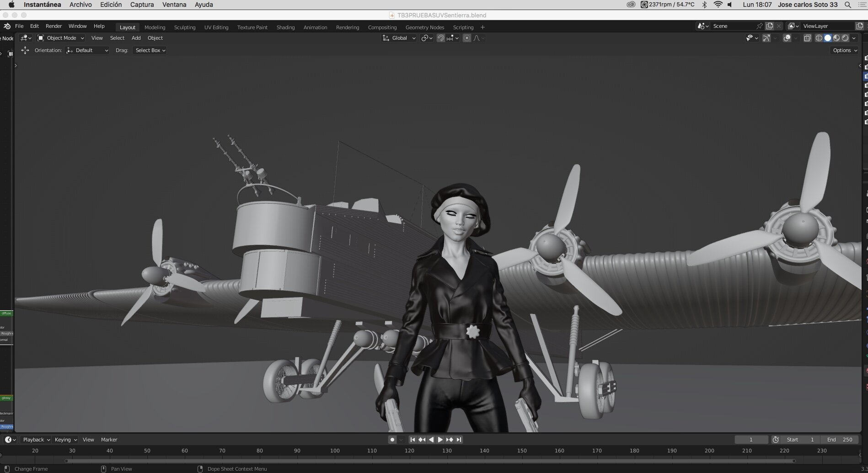This screenshot has width=868, height=473.
Task: Pin the scene to workspace
Action: click(x=760, y=26)
